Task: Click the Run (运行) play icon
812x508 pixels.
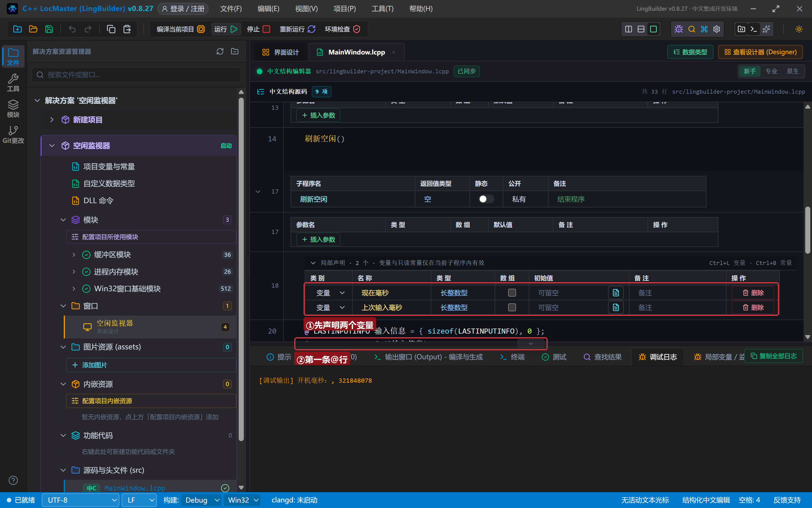Action: click(234, 29)
